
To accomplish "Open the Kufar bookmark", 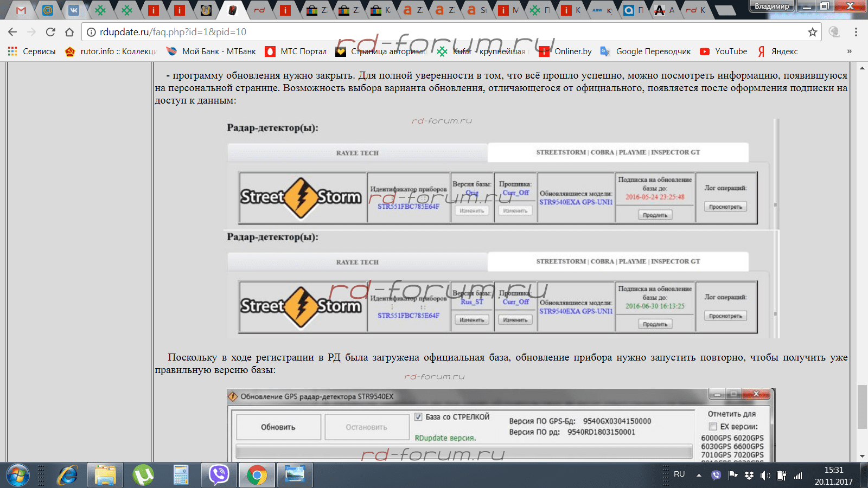I will click(482, 52).
